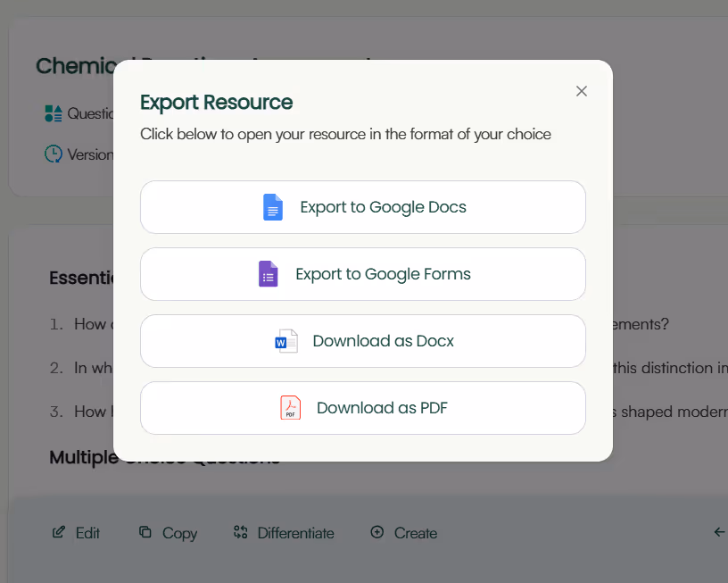Click the Version history clock icon

click(x=54, y=154)
